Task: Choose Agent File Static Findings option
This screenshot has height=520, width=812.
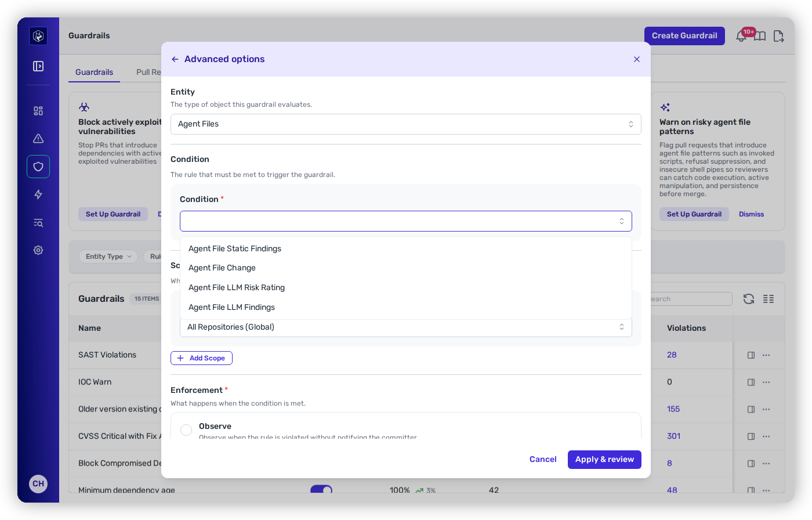Action: click(406, 248)
